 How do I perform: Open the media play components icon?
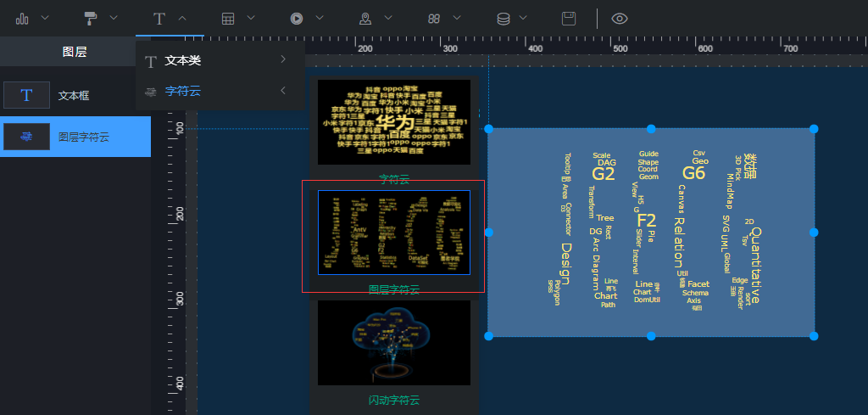click(x=297, y=19)
